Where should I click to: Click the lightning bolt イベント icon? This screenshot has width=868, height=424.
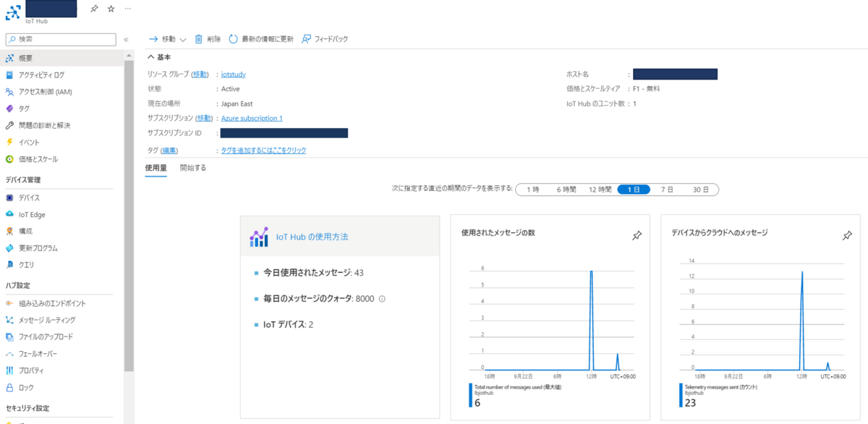point(9,143)
